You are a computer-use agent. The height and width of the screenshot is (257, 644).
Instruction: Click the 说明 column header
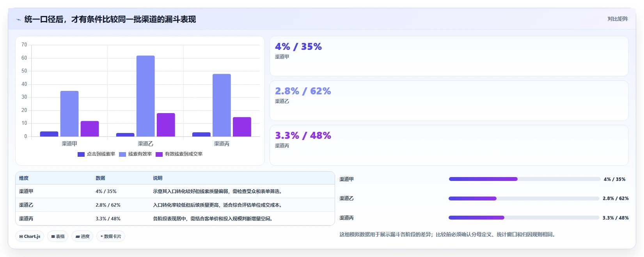(158, 178)
